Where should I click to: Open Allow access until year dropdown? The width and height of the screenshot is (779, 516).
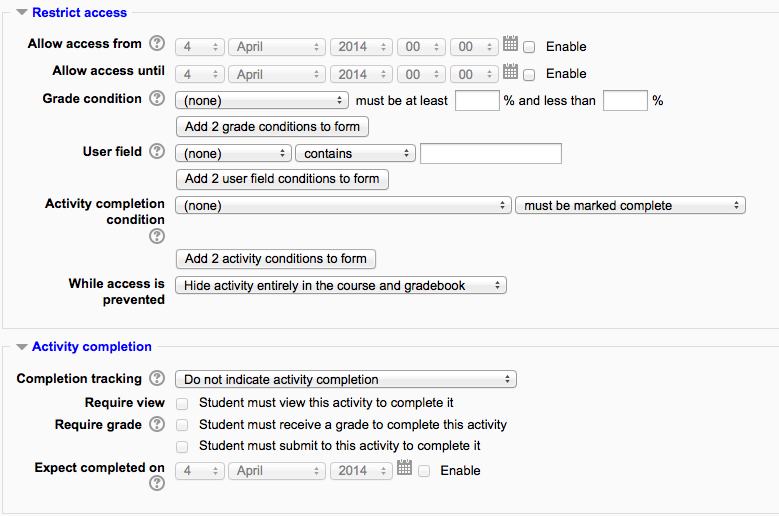pyautogui.click(x=361, y=74)
